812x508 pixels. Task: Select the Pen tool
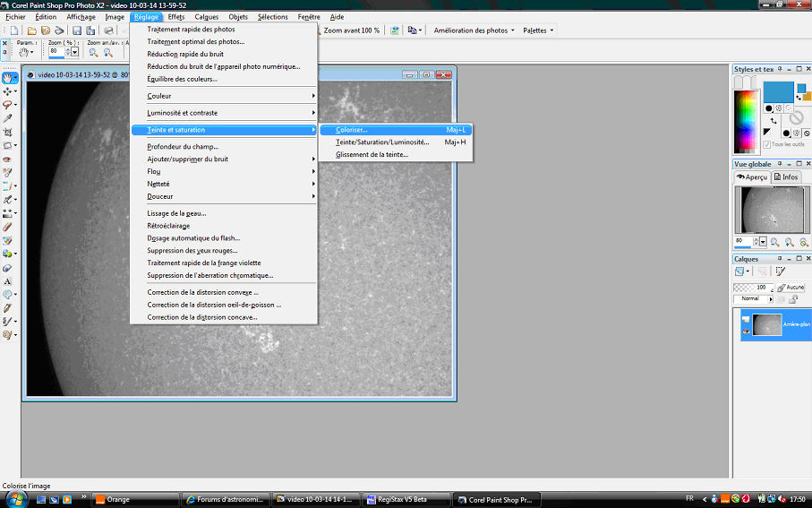point(7,308)
